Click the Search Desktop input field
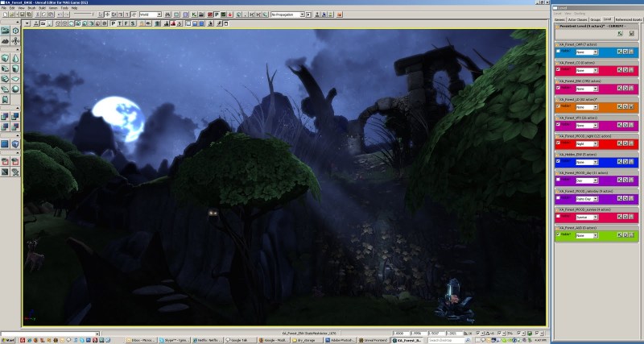This screenshot has width=644, height=344. (445, 340)
